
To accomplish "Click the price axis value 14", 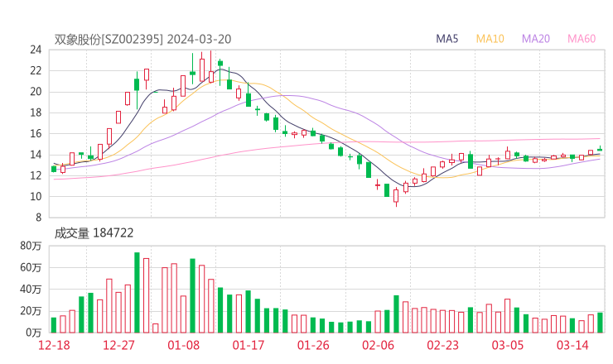I will 36,155.
